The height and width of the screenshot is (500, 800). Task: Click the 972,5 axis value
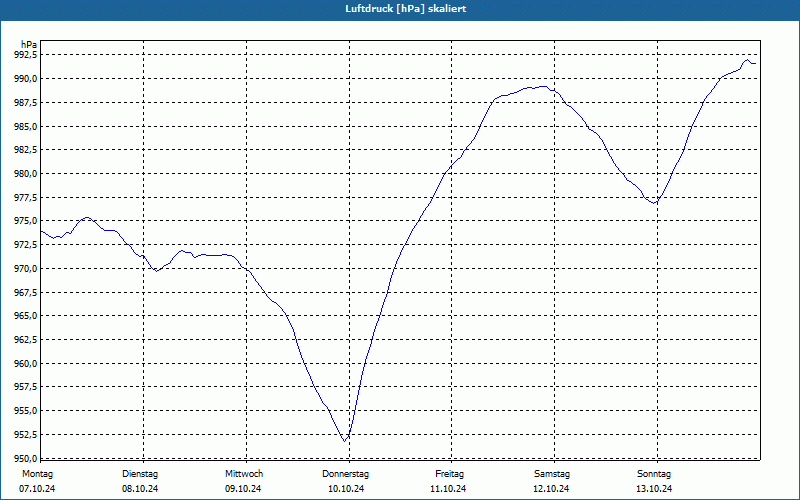[x=26, y=245]
